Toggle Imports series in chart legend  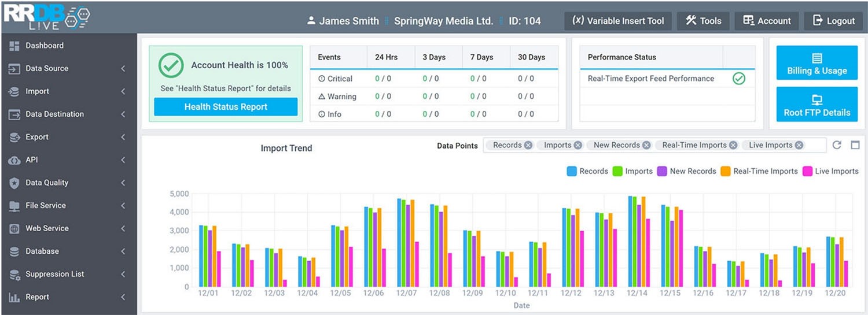[x=632, y=171]
